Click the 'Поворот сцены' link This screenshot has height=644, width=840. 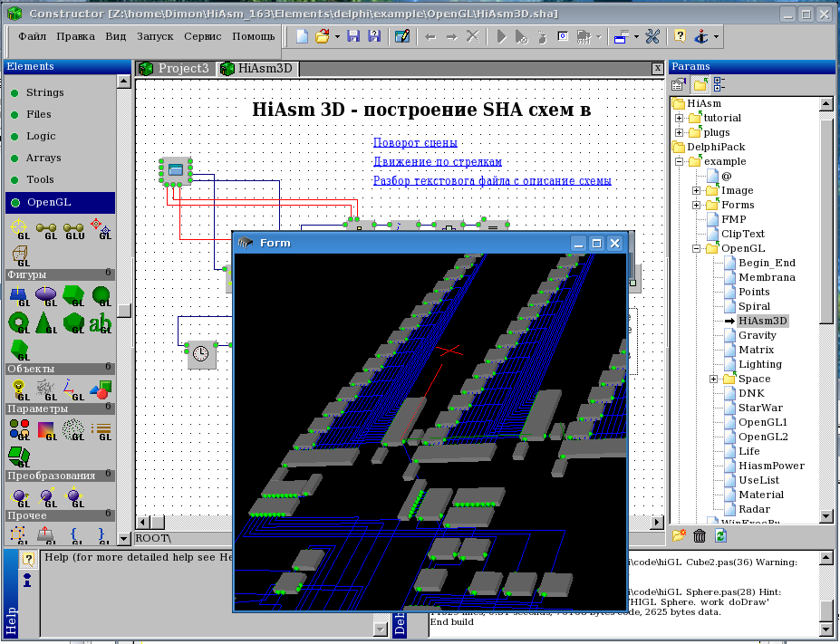point(415,142)
